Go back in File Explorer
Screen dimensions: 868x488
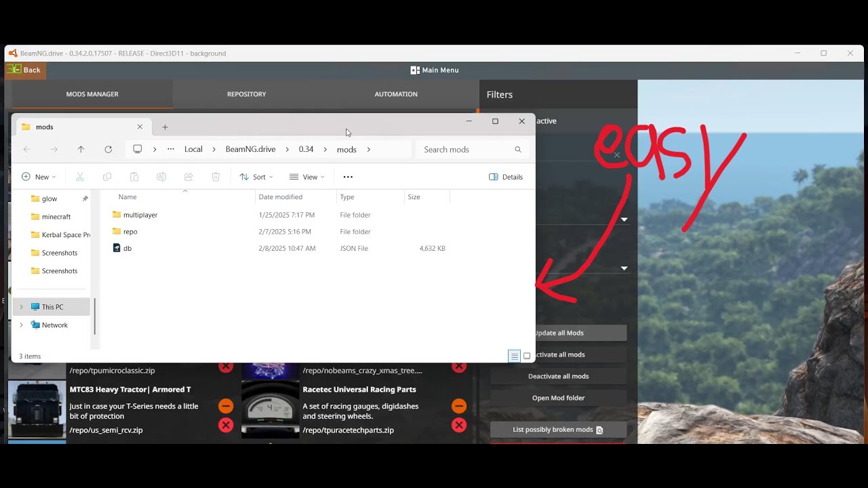pyautogui.click(x=26, y=149)
